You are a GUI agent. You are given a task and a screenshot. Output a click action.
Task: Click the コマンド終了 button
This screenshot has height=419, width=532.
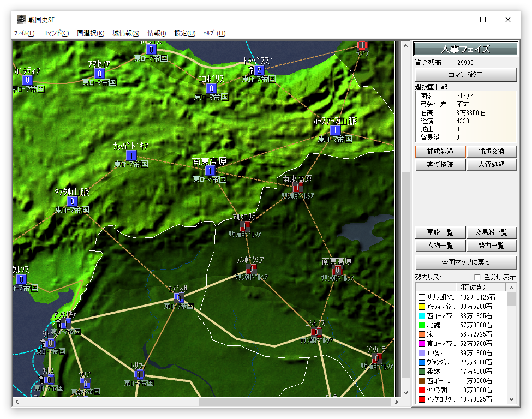click(x=465, y=75)
